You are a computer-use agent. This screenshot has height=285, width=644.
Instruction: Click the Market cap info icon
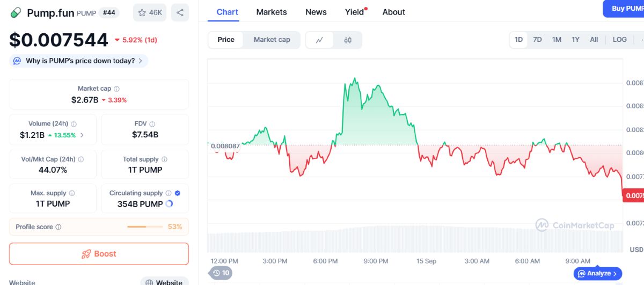pyautogui.click(x=117, y=89)
